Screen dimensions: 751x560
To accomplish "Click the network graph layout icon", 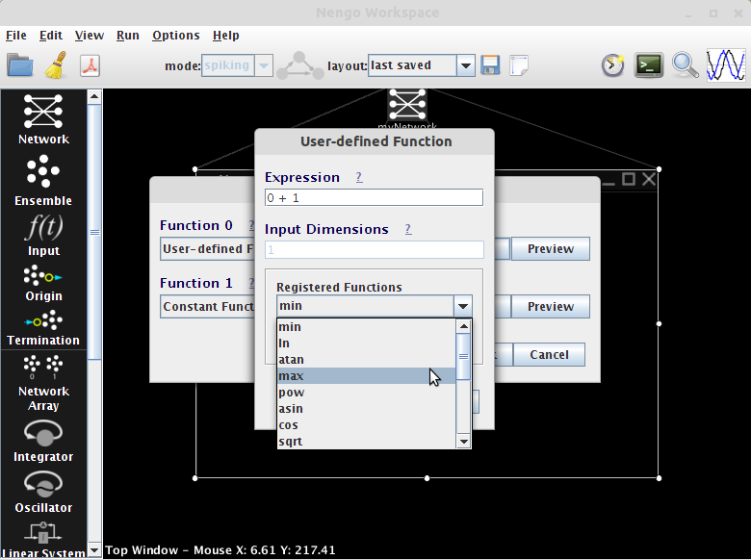I will 299,65.
